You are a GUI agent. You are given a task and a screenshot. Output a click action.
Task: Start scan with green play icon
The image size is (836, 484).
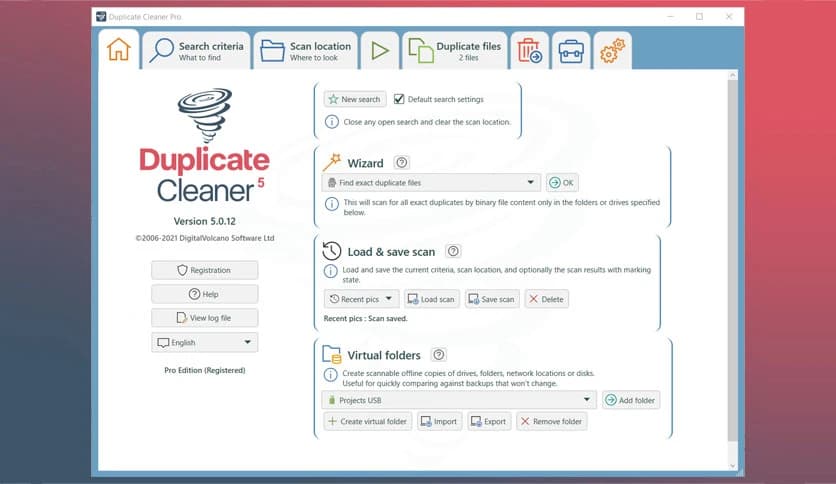(x=380, y=51)
